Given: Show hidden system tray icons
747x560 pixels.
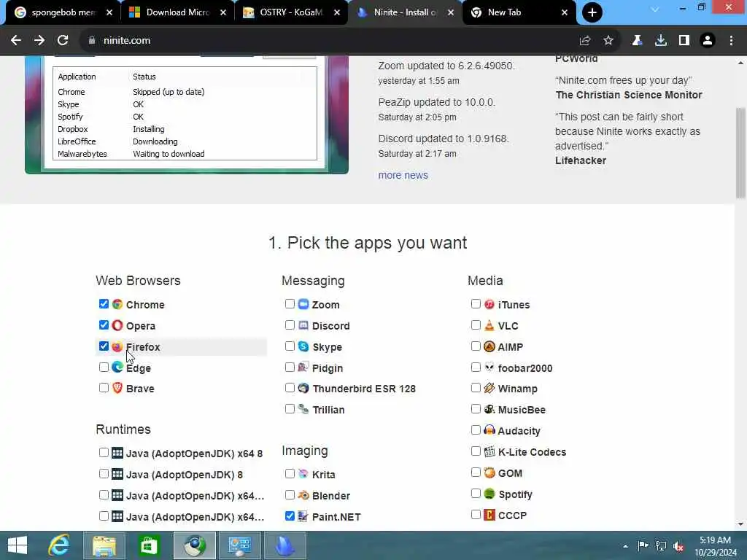Looking at the screenshot, I should 625,546.
